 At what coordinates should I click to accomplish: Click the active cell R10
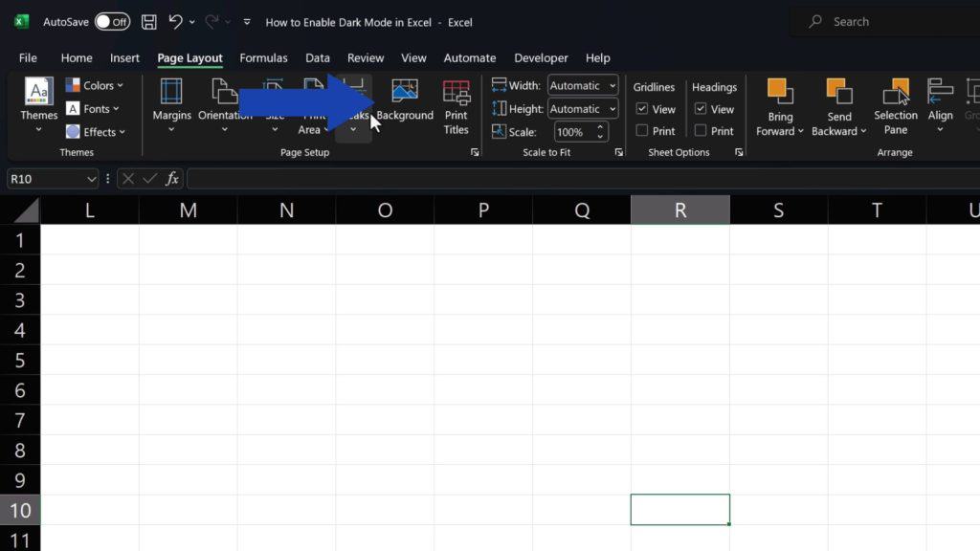tap(680, 510)
